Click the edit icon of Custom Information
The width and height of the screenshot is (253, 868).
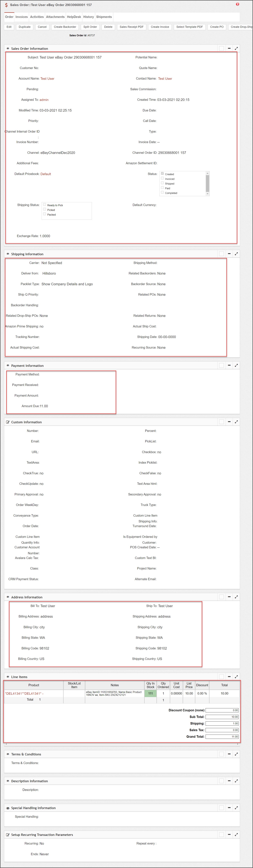tap(8, 422)
